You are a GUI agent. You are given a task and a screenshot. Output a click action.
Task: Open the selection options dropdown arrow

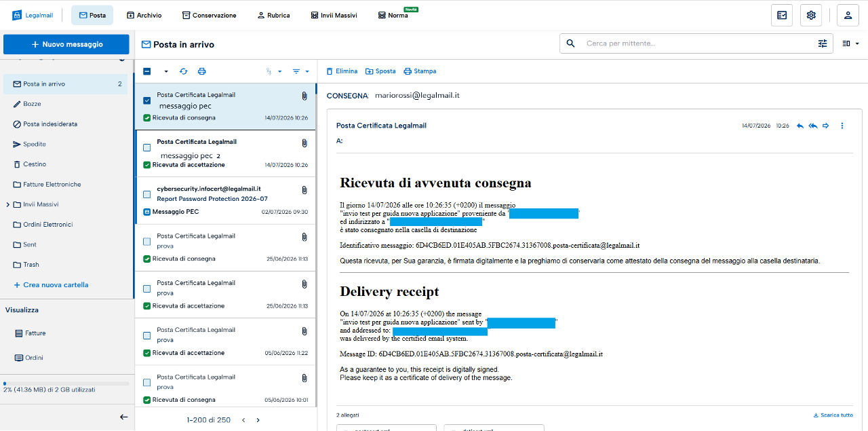point(165,71)
